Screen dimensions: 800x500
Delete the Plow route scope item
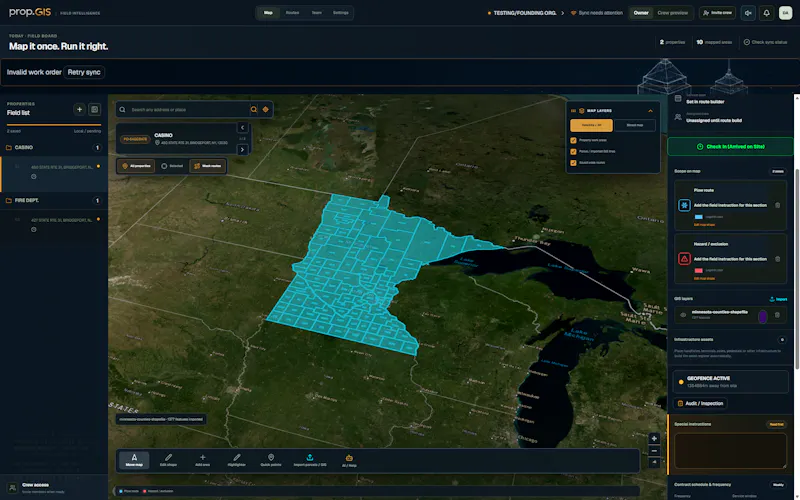point(778,205)
